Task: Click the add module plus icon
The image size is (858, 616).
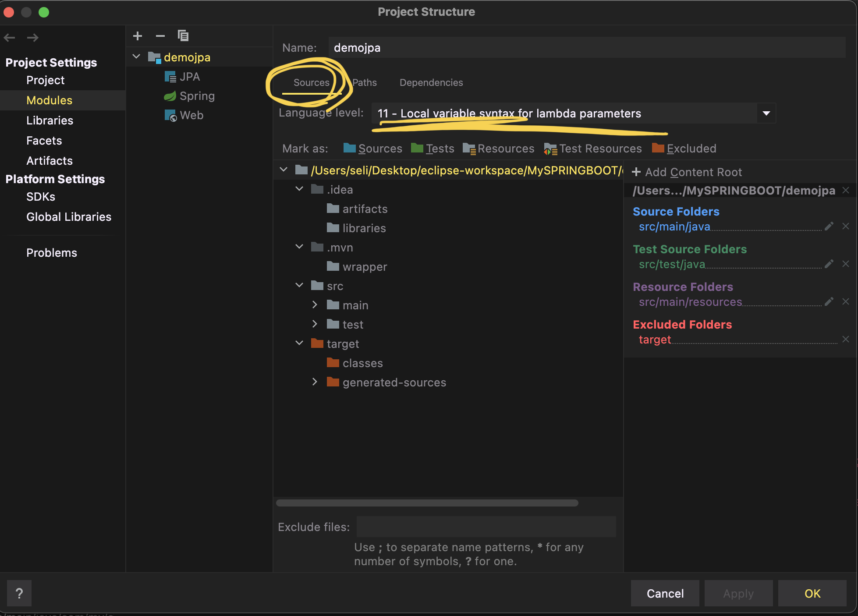Action: pyautogui.click(x=138, y=36)
